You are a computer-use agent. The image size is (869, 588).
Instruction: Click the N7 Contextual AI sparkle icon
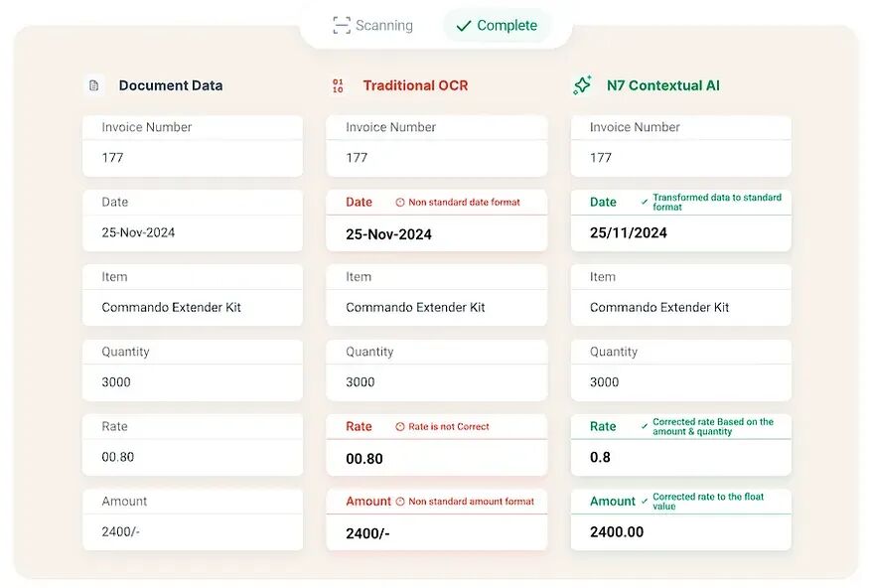[582, 85]
